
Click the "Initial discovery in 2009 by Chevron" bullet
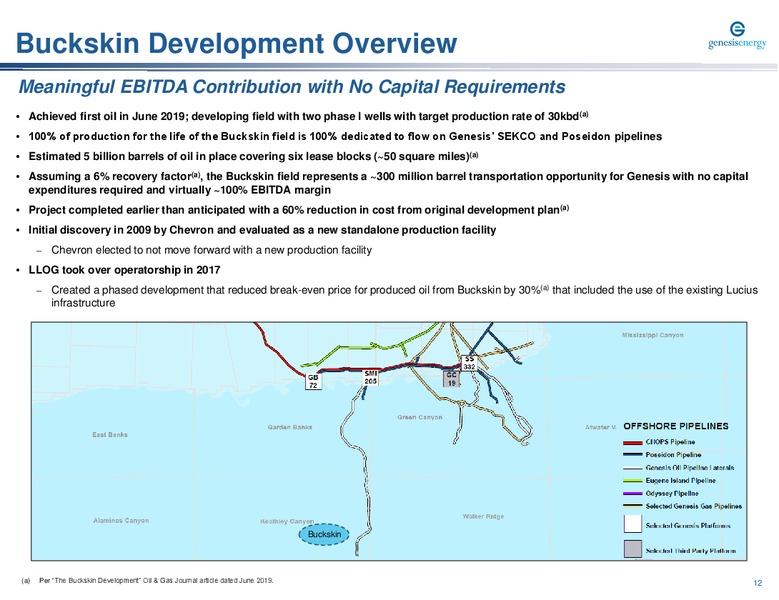[262, 230]
